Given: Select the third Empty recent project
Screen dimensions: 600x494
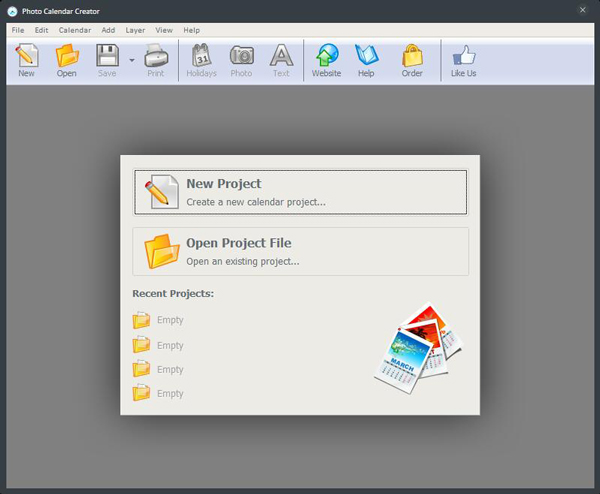Looking at the screenshot, I should (x=158, y=369).
